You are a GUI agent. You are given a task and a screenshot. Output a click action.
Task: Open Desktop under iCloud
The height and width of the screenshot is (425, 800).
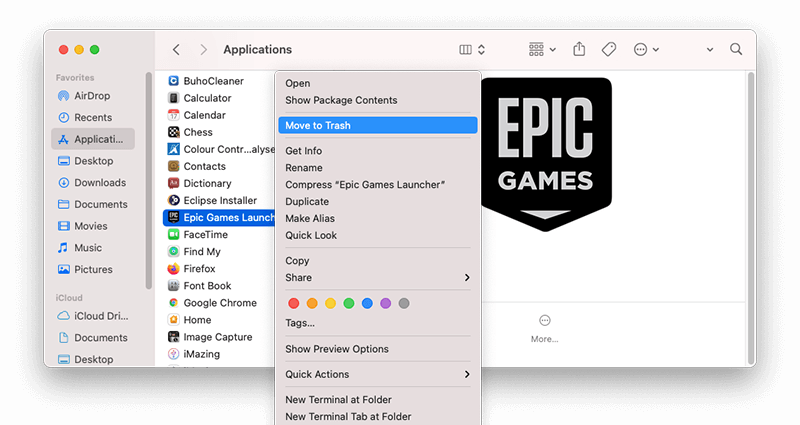point(93,359)
